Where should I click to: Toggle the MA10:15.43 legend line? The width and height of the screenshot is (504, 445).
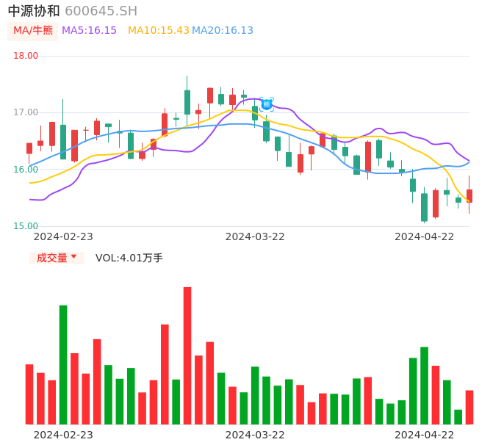coord(158,31)
